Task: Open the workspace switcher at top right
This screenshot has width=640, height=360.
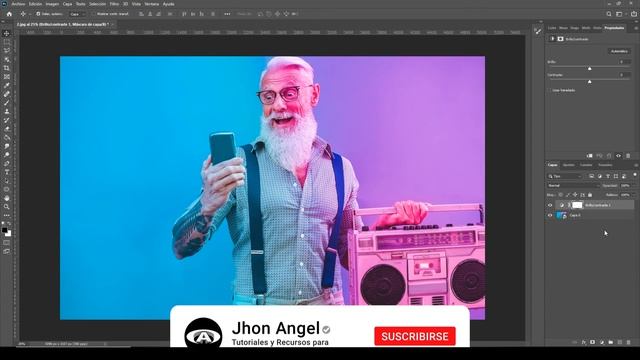Action: pyautogui.click(x=620, y=14)
